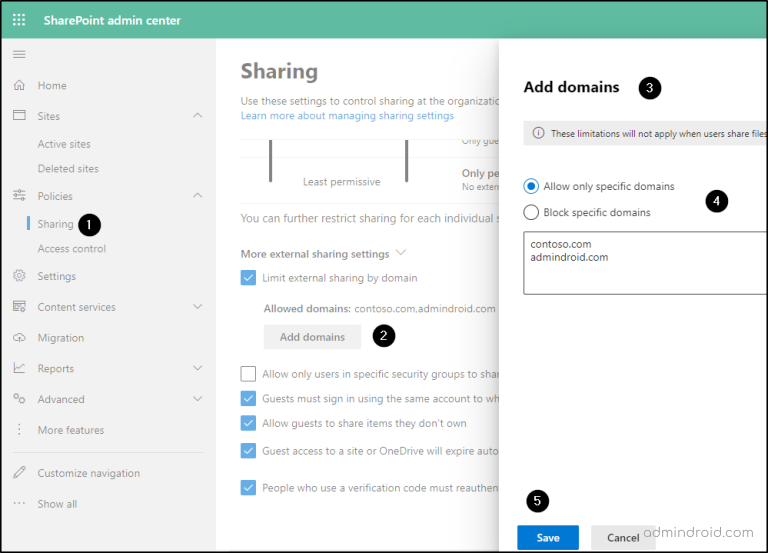Select Block specific domains radio button
The image size is (768, 553).
point(531,212)
